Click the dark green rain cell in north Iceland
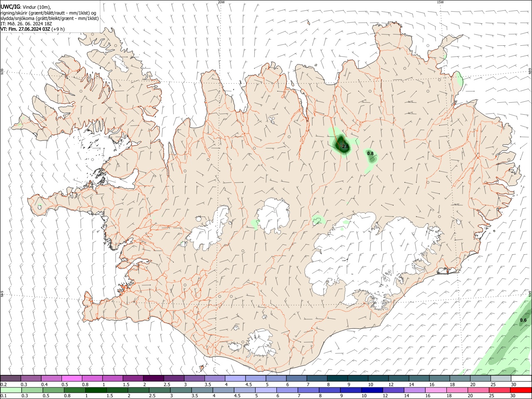This screenshot has width=532, height=399. click(342, 145)
